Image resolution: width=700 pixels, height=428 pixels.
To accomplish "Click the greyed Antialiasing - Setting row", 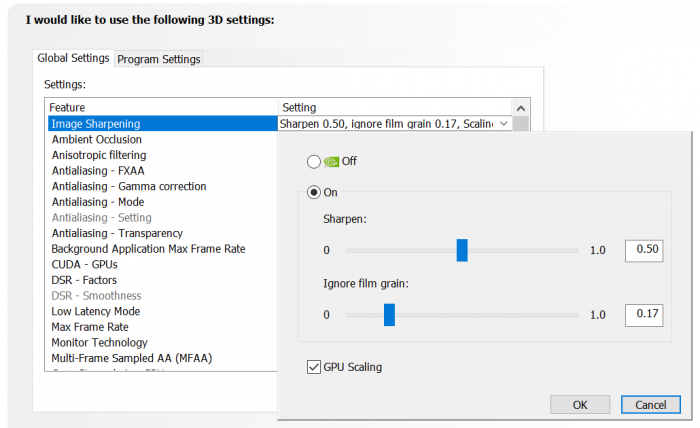I will click(x=162, y=217).
